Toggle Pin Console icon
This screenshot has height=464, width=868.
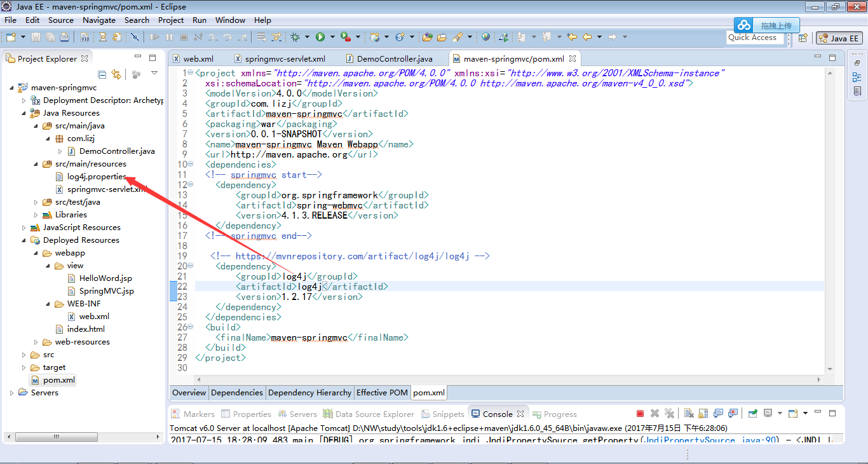click(753, 413)
